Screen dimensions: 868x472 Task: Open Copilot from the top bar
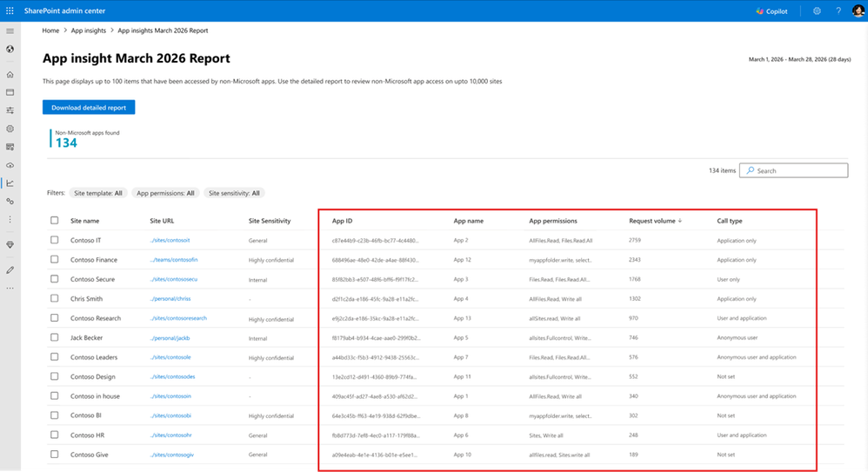tap(771, 11)
